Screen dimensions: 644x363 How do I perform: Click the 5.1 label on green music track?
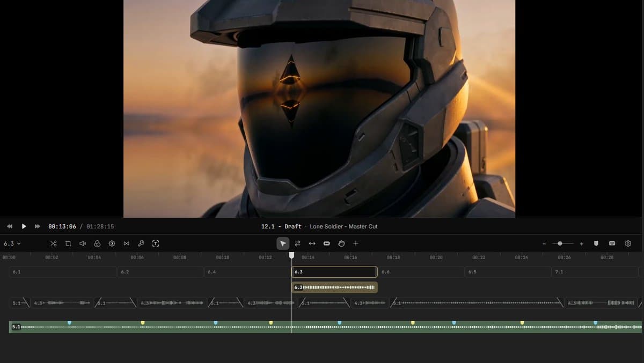[x=16, y=327]
